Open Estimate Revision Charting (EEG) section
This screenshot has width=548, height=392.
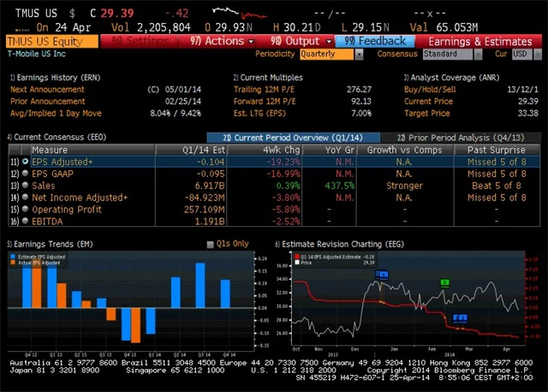coord(339,244)
